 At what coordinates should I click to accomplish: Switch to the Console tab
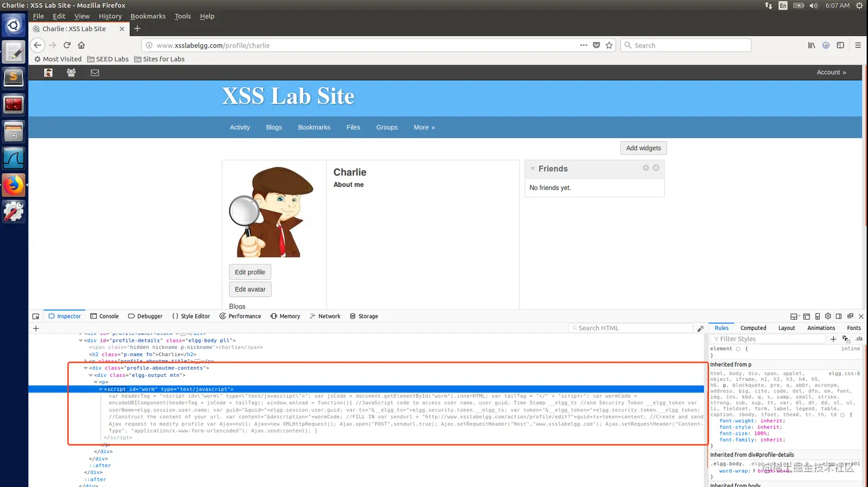point(104,316)
